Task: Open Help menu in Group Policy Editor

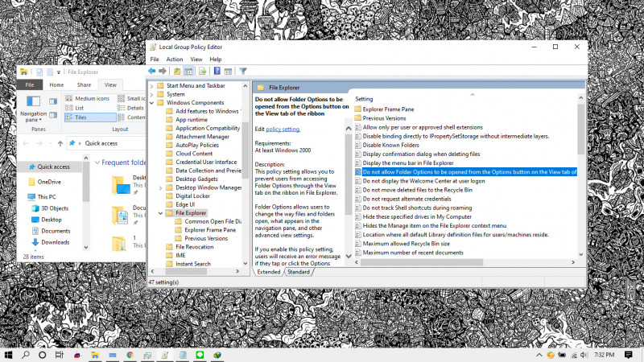Action: click(216, 59)
